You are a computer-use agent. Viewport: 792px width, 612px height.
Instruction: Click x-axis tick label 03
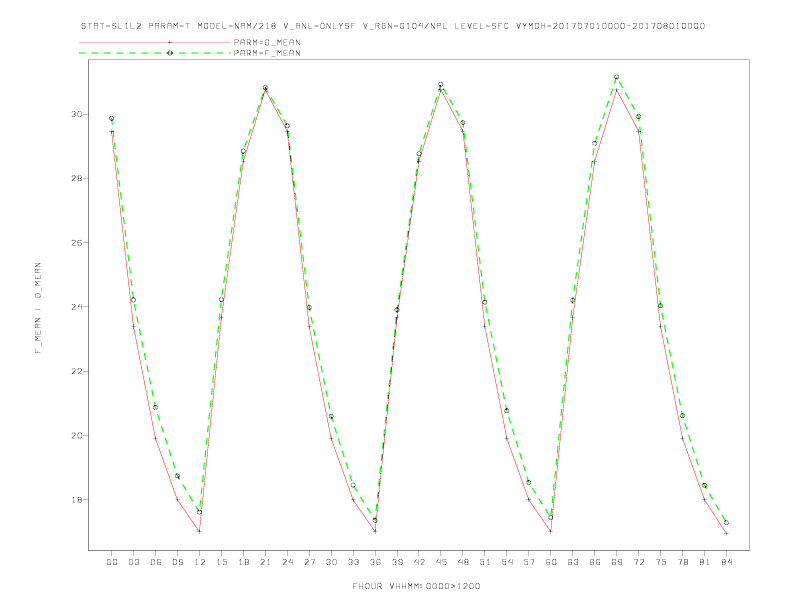(x=134, y=562)
